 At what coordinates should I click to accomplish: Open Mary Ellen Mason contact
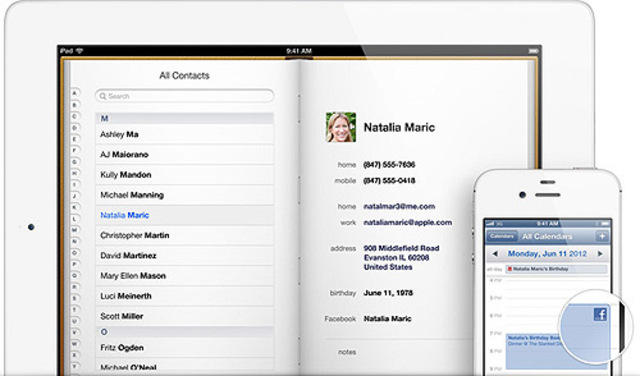click(184, 276)
